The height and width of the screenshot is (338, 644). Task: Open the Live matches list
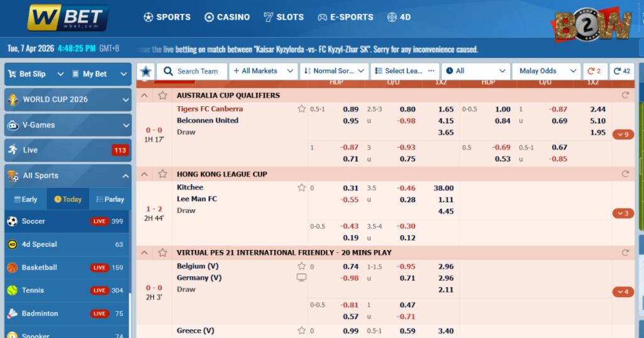tap(68, 150)
